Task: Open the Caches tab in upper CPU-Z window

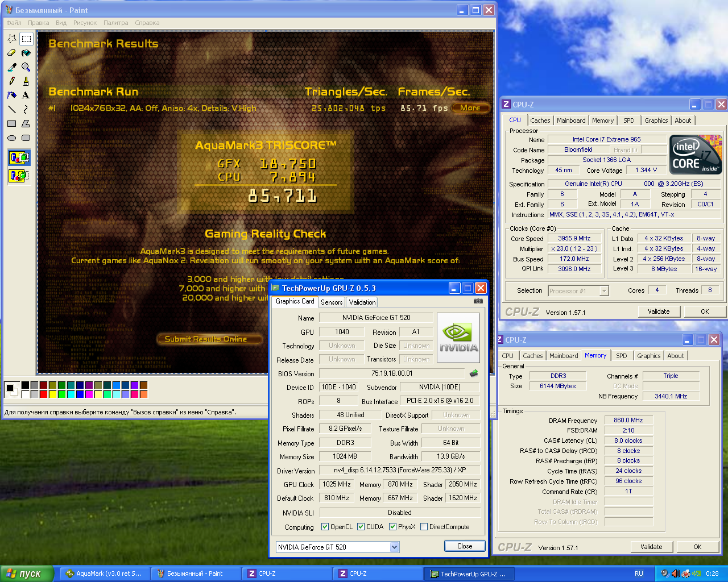Action: pyautogui.click(x=540, y=120)
